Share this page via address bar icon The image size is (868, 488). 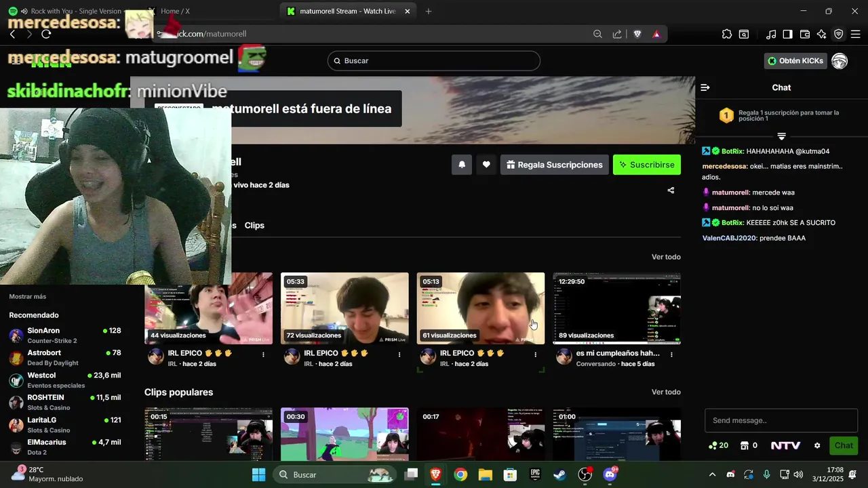[x=617, y=34]
